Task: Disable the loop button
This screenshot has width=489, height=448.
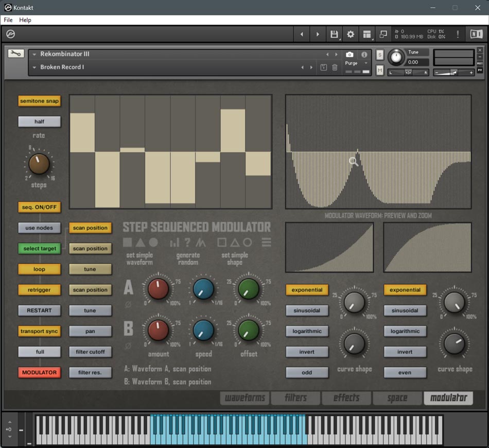Action: [x=39, y=269]
